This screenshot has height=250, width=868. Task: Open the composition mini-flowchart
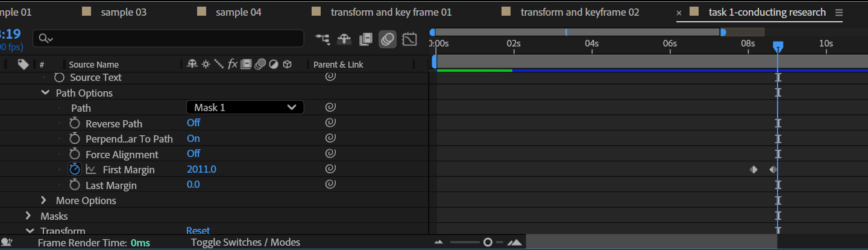tap(322, 39)
